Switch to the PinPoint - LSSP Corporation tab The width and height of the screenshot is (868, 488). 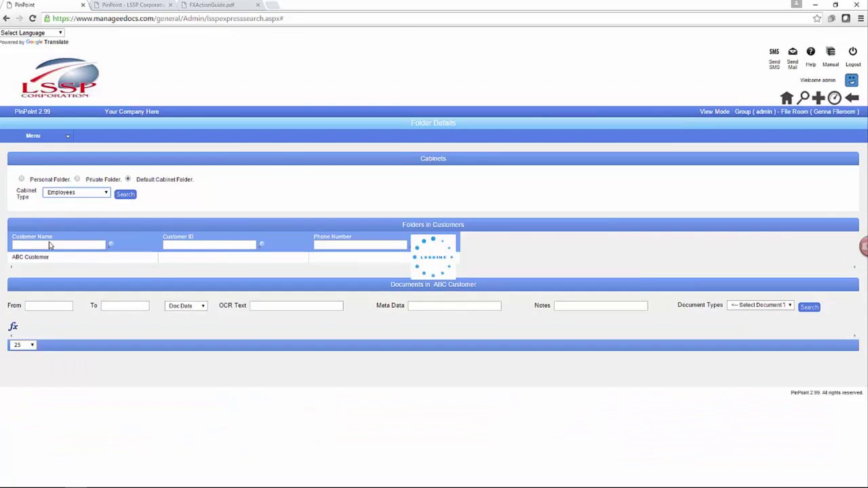click(133, 5)
